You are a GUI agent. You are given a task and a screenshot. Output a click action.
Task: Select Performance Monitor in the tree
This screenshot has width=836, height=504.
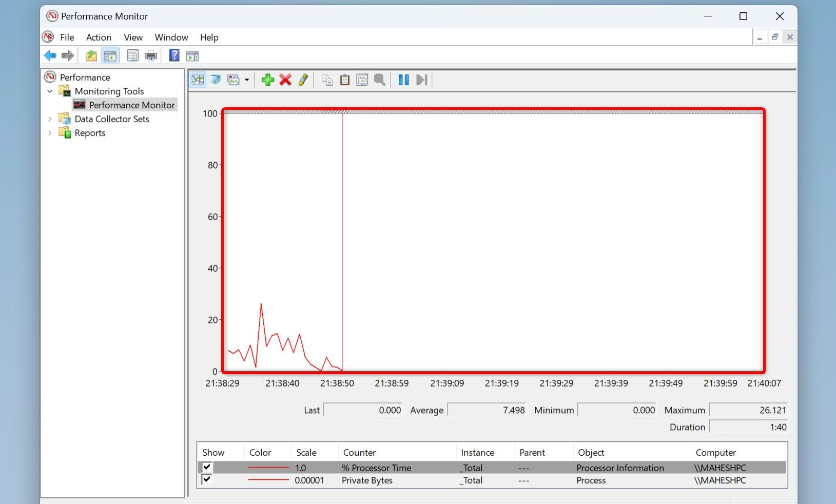coord(131,105)
